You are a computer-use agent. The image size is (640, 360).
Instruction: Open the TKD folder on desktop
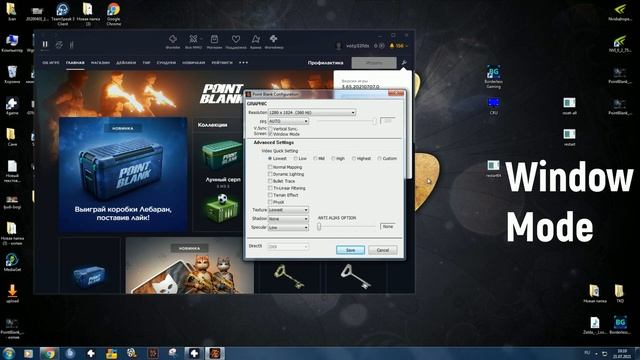pos(620,293)
